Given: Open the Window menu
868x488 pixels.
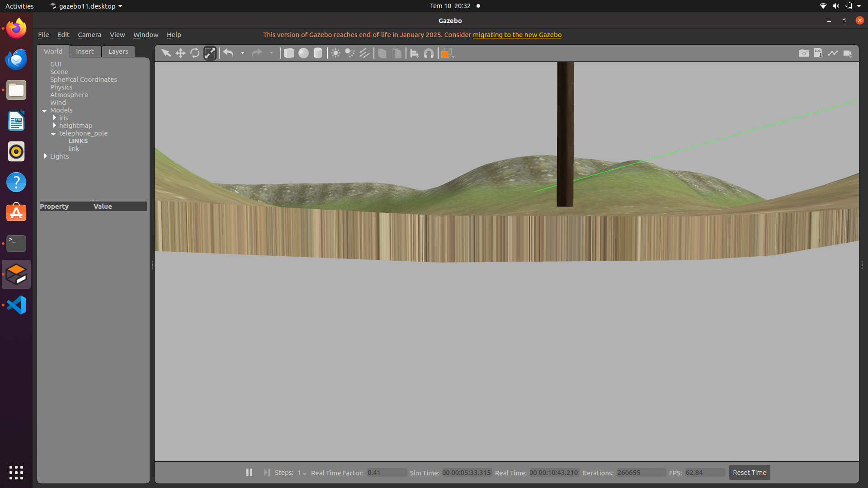Looking at the screenshot, I should click(146, 35).
